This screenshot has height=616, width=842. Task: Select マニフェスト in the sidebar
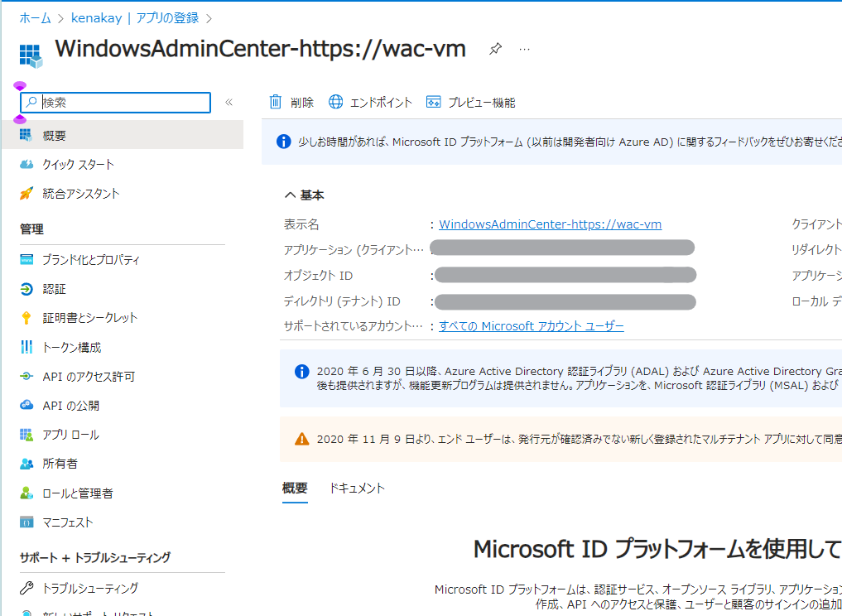[x=68, y=522]
